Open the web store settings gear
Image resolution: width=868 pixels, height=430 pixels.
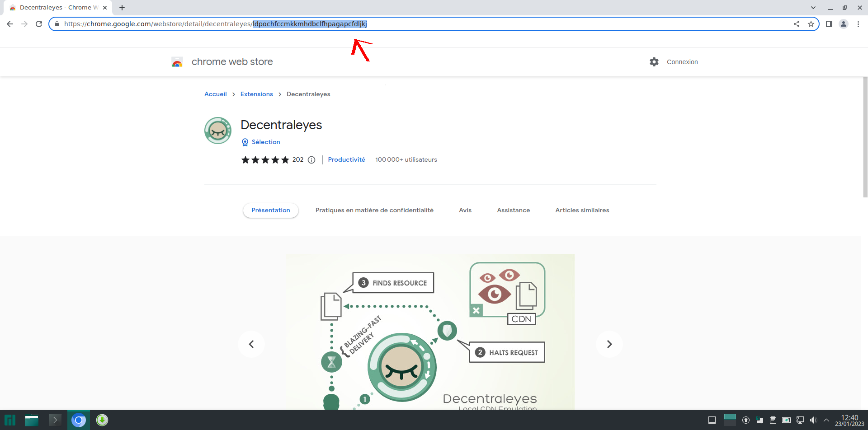click(x=654, y=62)
